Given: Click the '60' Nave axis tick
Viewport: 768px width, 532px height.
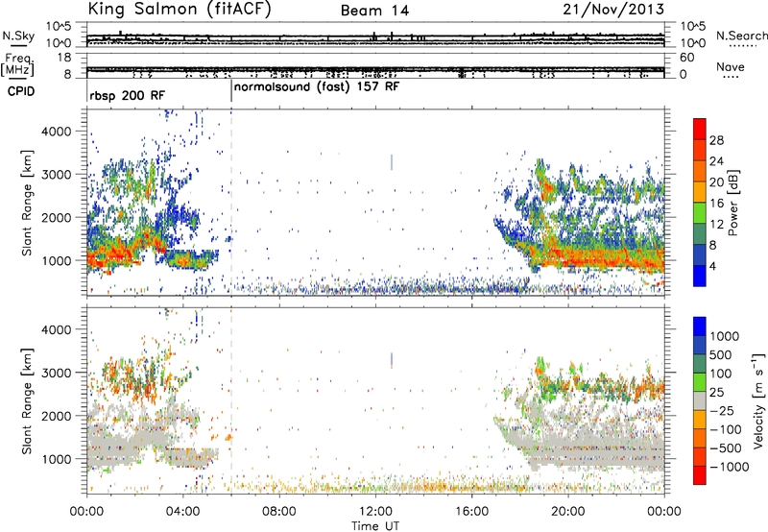Looking at the screenshot, I should 686,58.
